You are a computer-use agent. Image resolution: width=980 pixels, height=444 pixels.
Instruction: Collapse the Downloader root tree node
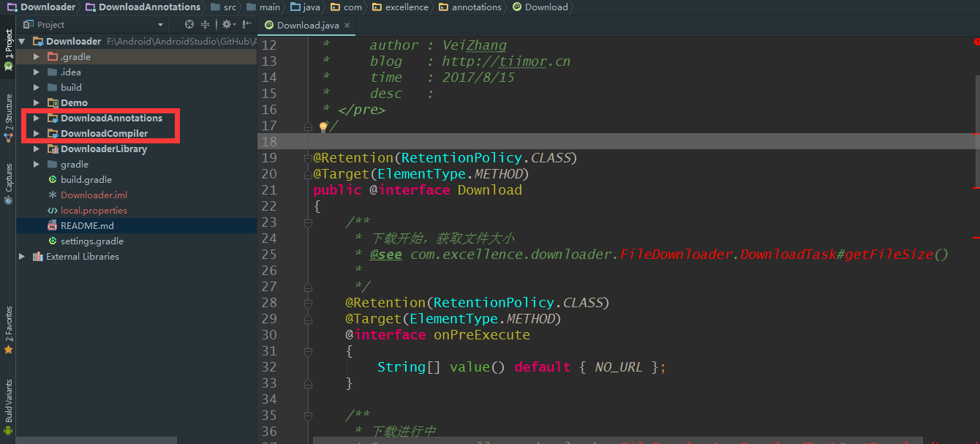coord(22,41)
